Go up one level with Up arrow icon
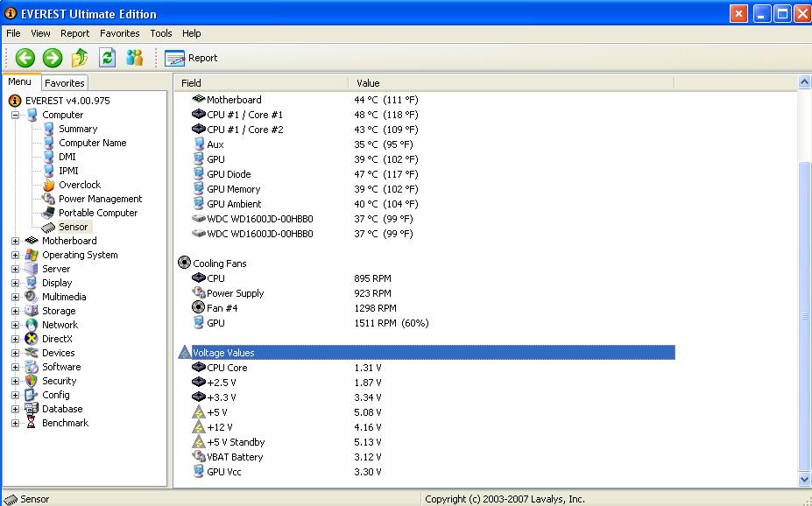The width and height of the screenshot is (812, 506). tap(80, 58)
